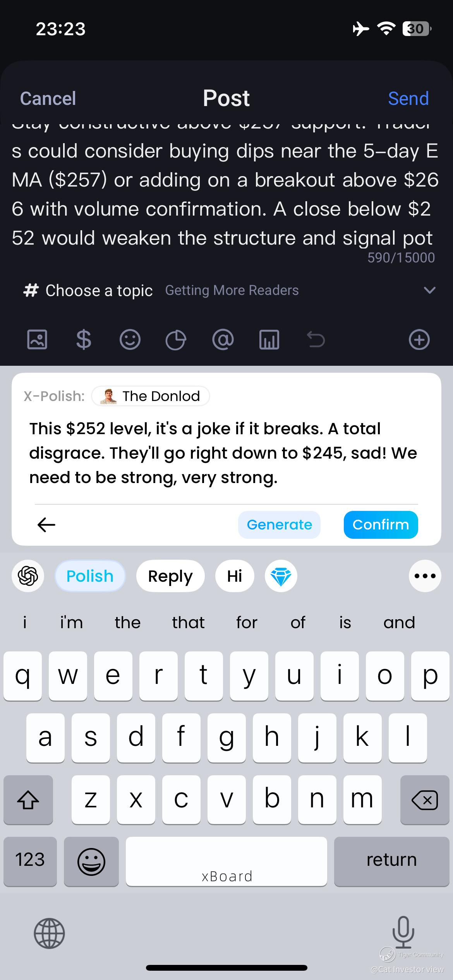Image resolution: width=453 pixels, height=980 pixels.
Task: Tap the blue diamond premium icon
Action: point(281,576)
